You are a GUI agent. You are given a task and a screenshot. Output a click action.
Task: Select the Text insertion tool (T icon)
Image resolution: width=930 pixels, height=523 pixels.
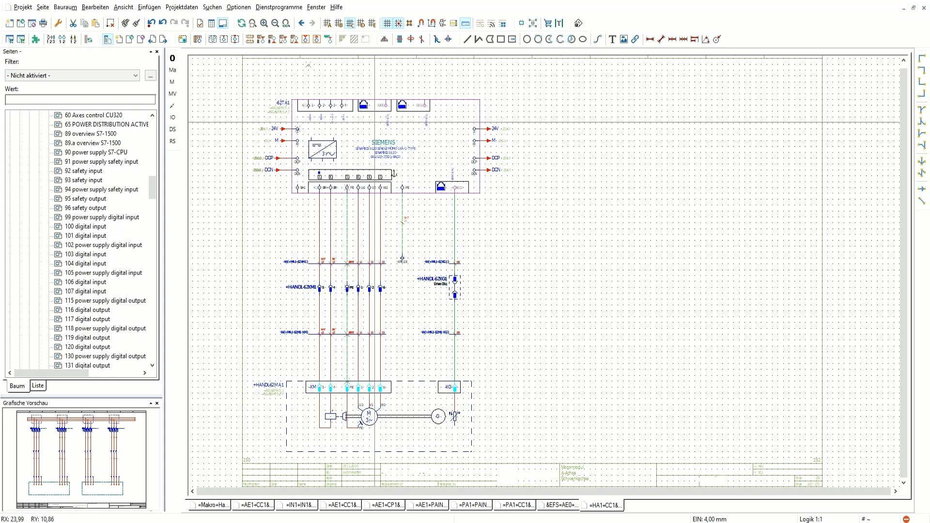[x=612, y=39]
